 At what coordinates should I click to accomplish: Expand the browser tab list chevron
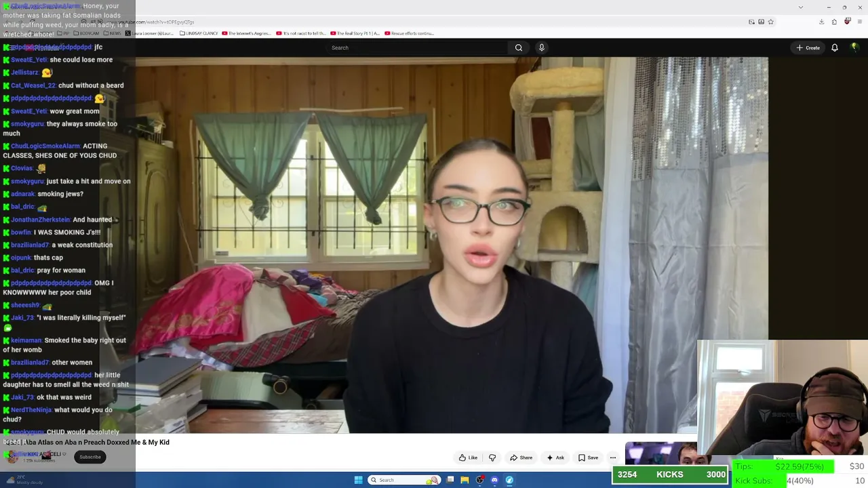click(800, 7)
